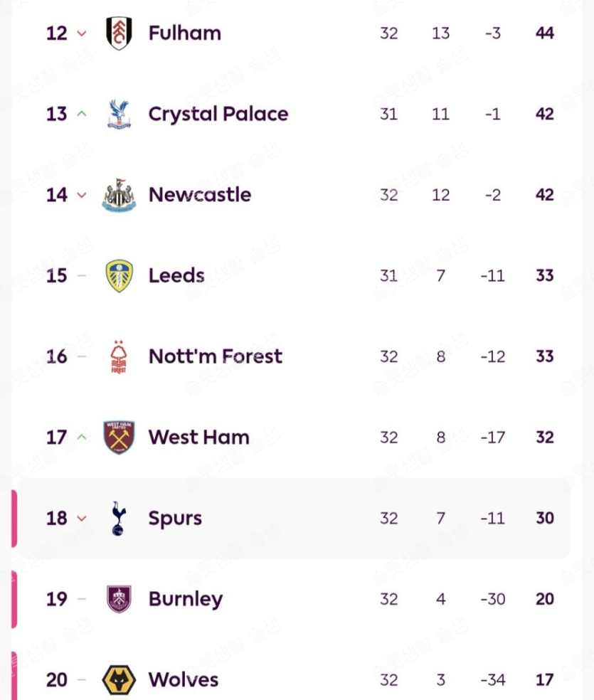Click the Fulham club crest
The image size is (594, 700).
pos(119,33)
